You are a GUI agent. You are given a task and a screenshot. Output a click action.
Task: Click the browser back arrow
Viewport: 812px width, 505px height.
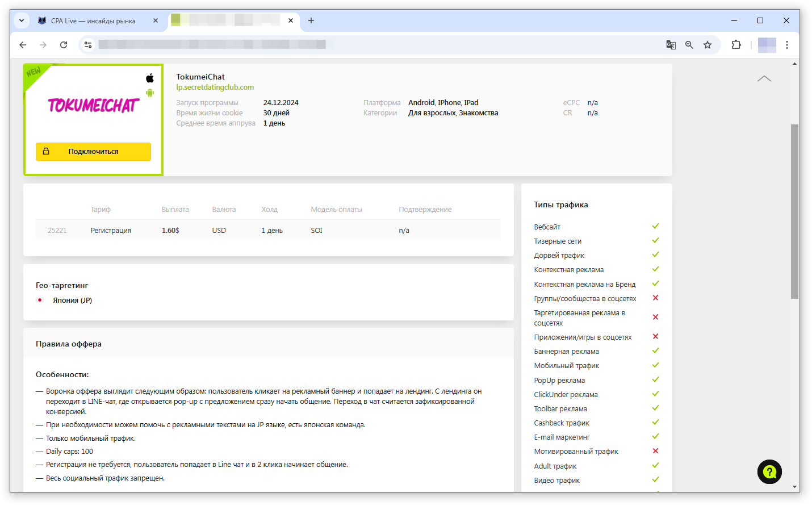tap(23, 45)
